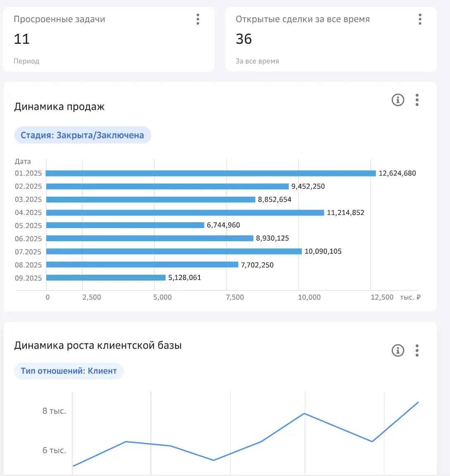Select the 09.2025 sales bar

coord(106,278)
